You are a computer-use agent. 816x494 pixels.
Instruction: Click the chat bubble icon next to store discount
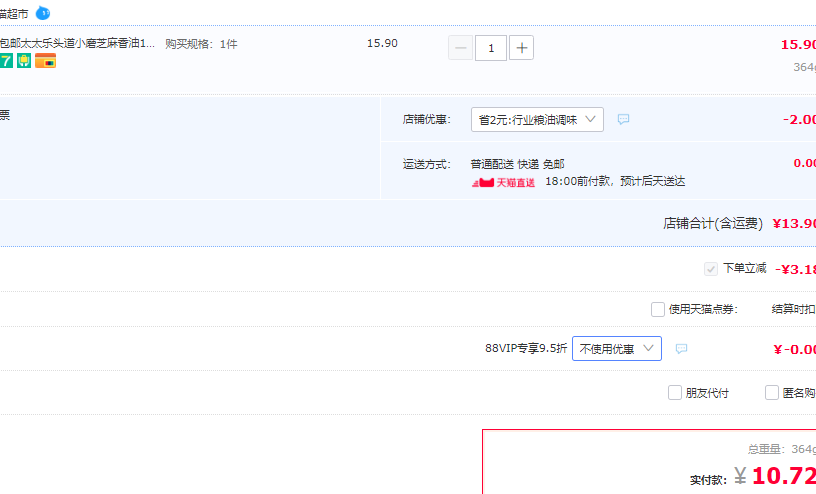pyautogui.click(x=623, y=120)
